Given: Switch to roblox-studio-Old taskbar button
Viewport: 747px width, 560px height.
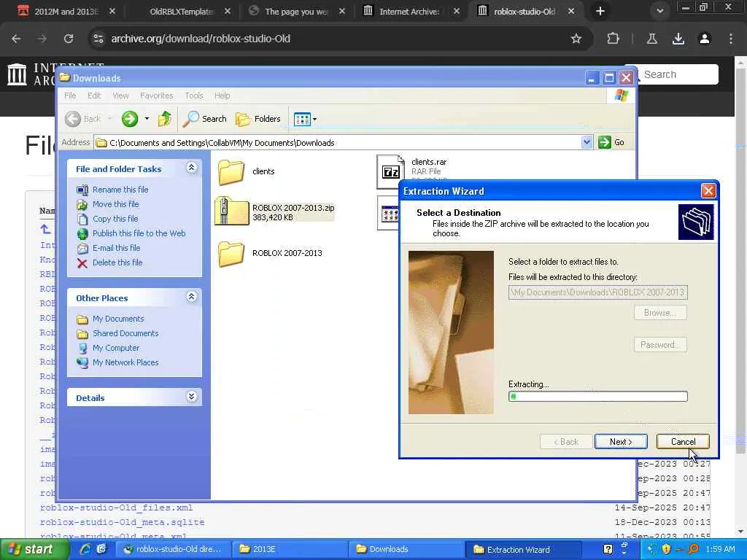Looking at the screenshot, I should point(174,550).
